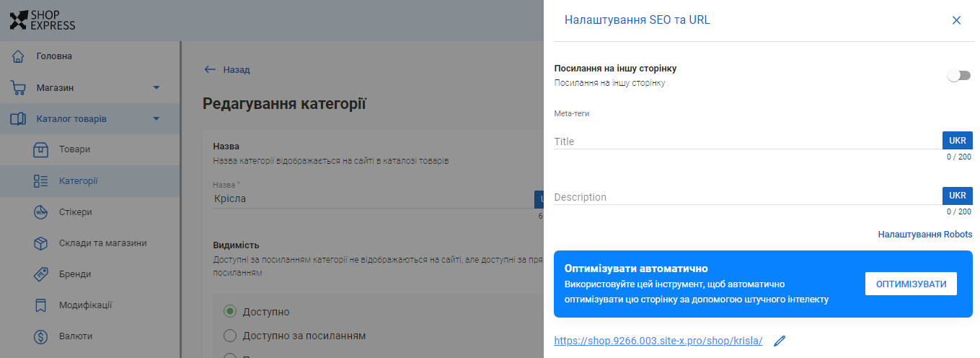Enable the Посилання на іншу сторінку switch

pos(959,75)
